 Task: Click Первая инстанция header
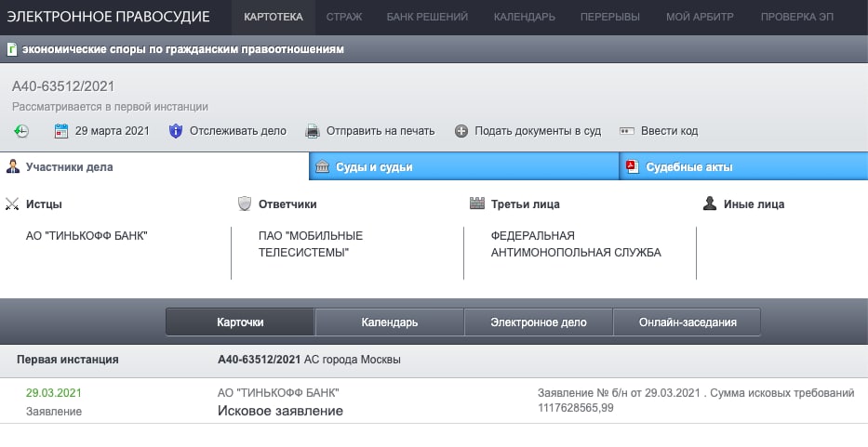pos(68,360)
